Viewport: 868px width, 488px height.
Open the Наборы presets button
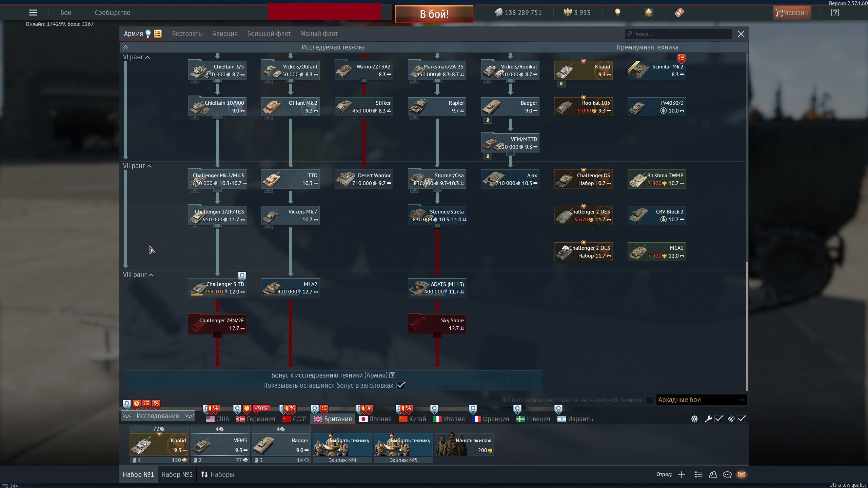coord(217,474)
